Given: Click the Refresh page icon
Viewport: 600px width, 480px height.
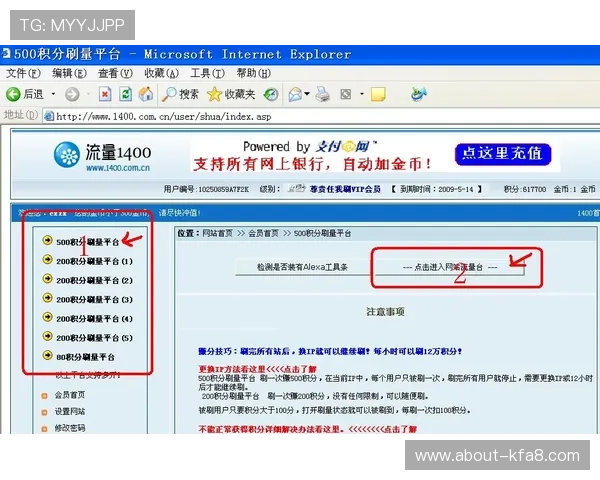Looking at the screenshot, I should coord(125,94).
